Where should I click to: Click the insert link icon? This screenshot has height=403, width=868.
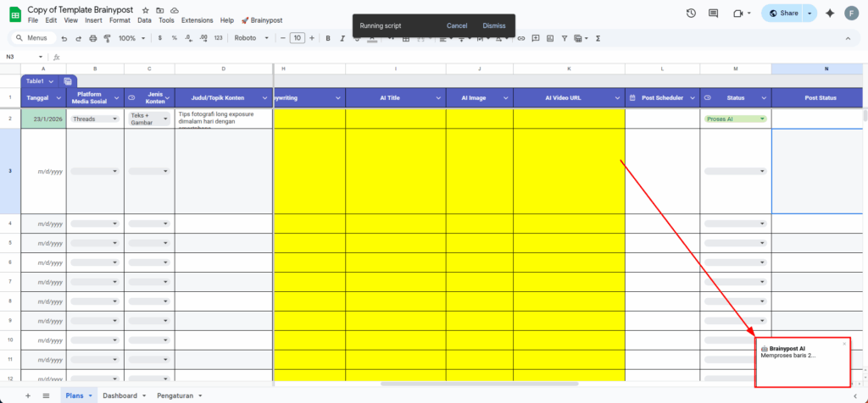(521, 38)
